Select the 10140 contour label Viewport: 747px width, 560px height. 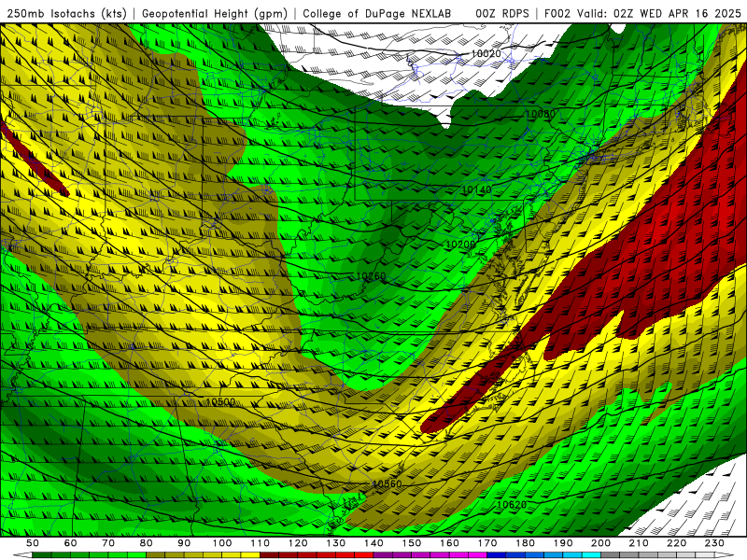[476, 190]
